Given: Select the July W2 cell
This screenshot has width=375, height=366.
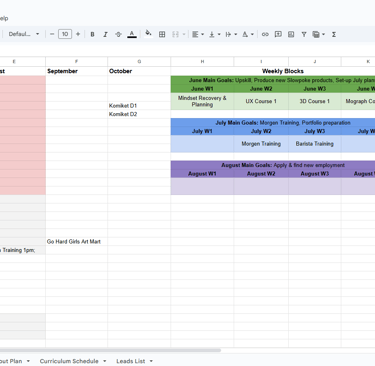Looking at the screenshot, I should pos(261,131).
